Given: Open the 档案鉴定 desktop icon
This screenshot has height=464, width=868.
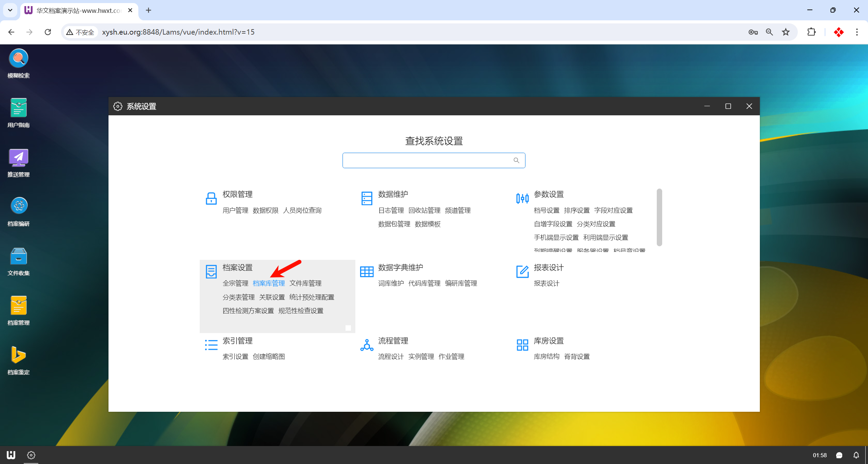Looking at the screenshot, I should coord(19,355).
